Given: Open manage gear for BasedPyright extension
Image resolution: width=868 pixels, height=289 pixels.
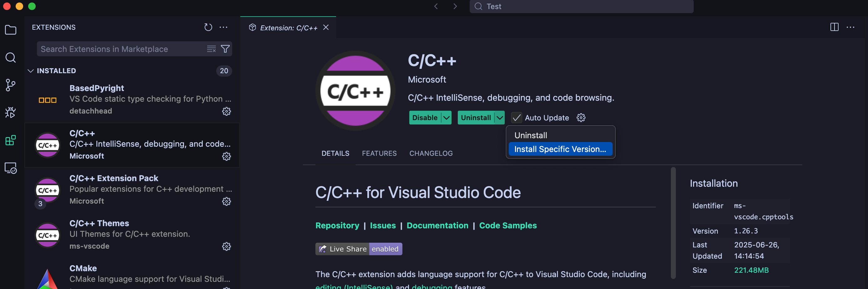Looking at the screenshot, I should click(x=227, y=111).
